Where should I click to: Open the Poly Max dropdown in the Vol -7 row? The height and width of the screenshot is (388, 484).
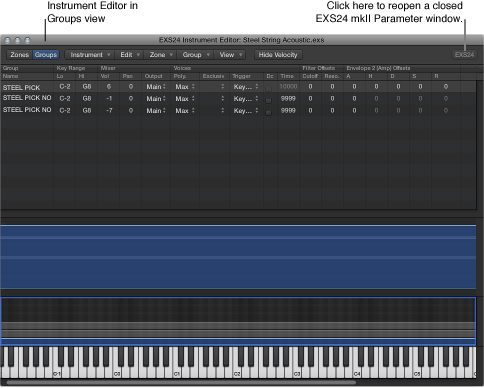tap(185, 111)
